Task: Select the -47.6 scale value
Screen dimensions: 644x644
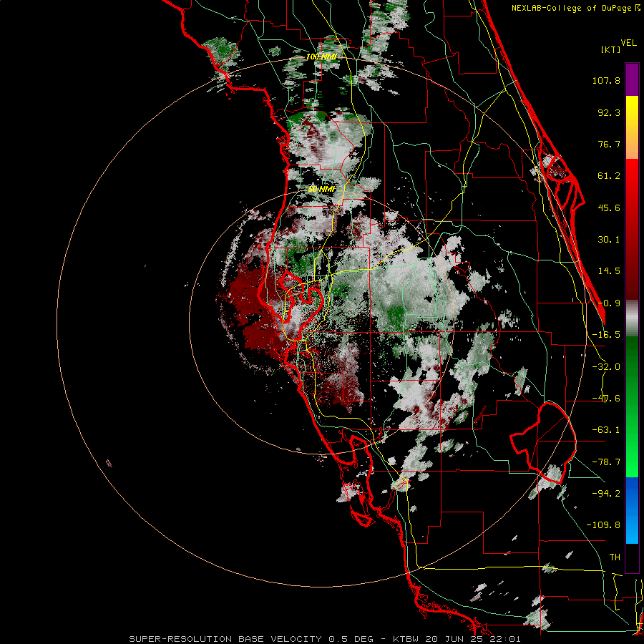Action: click(x=606, y=399)
